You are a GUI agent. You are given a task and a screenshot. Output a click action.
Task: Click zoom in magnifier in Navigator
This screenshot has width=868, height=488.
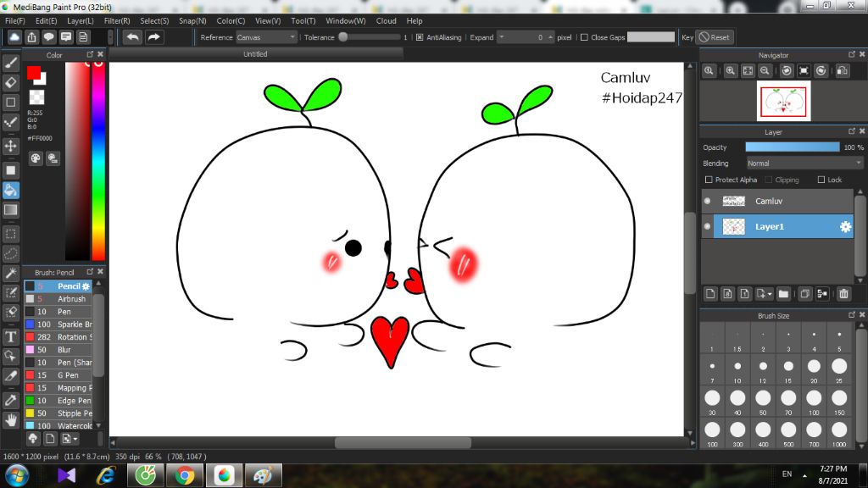tap(730, 71)
